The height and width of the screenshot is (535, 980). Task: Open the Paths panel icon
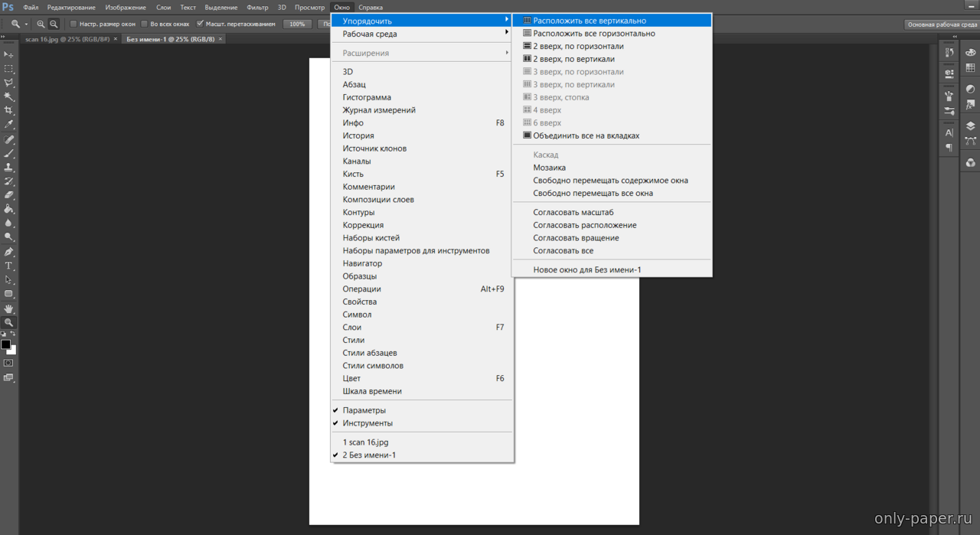pos(971,141)
